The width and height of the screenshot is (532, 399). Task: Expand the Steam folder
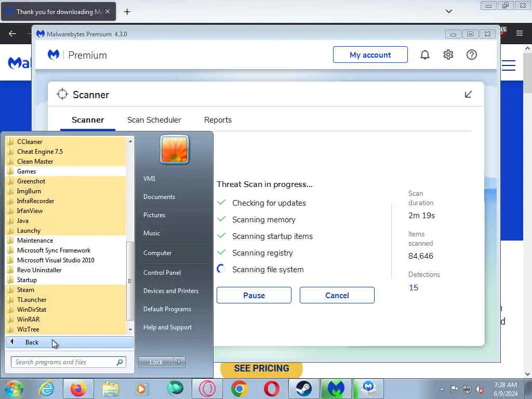(66, 289)
